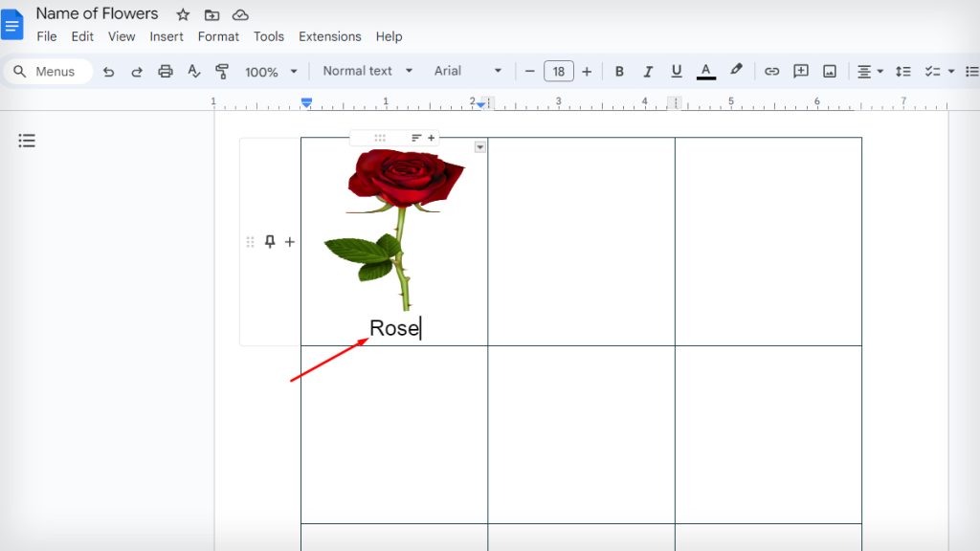The height and width of the screenshot is (551, 980).
Task: Add a comment
Action: tap(801, 71)
